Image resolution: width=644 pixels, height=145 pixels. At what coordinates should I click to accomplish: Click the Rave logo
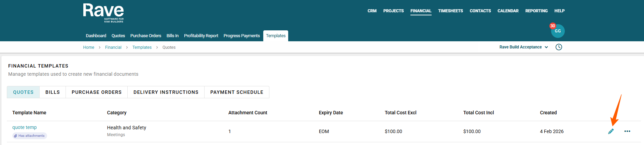click(103, 13)
